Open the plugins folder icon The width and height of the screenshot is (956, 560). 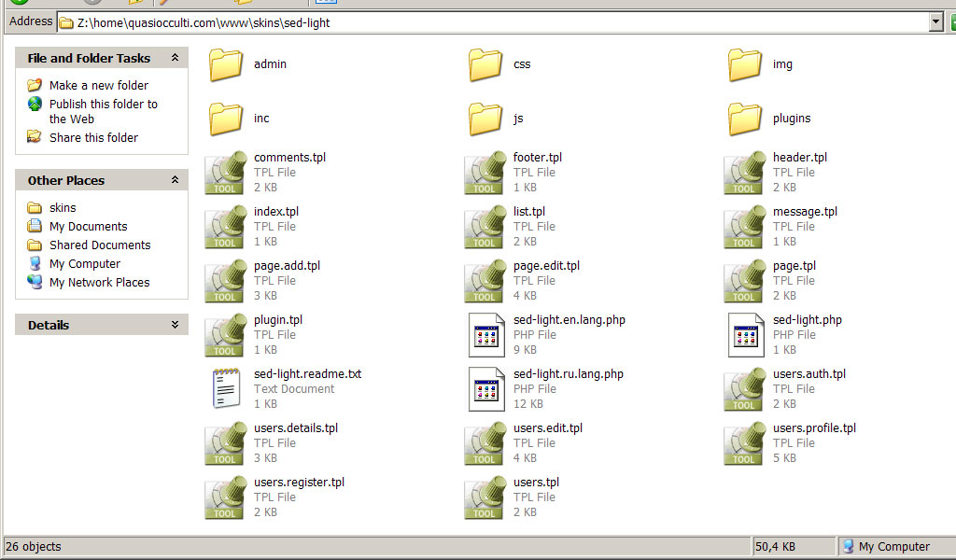click(x=745, y=119)
